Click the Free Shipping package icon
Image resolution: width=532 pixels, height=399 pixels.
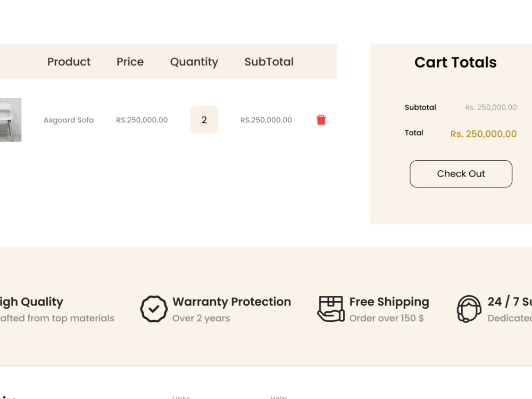click(331, 309)
